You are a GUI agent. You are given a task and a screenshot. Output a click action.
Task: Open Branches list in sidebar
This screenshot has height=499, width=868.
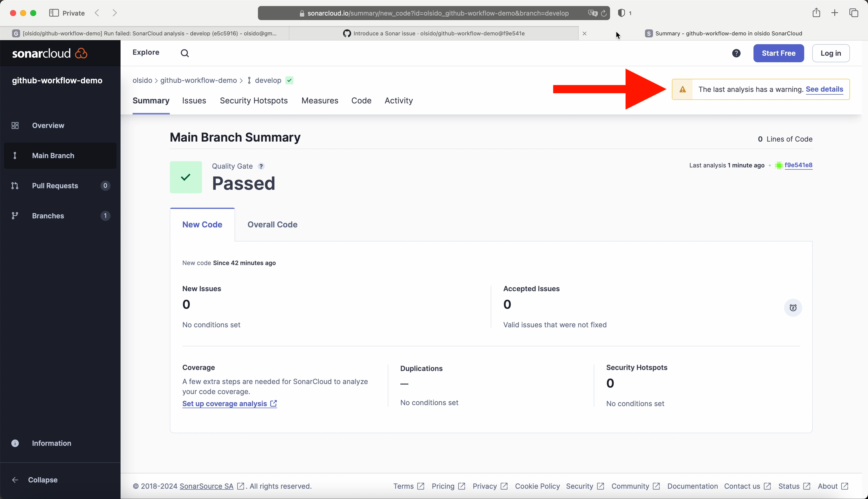point(48,216)
